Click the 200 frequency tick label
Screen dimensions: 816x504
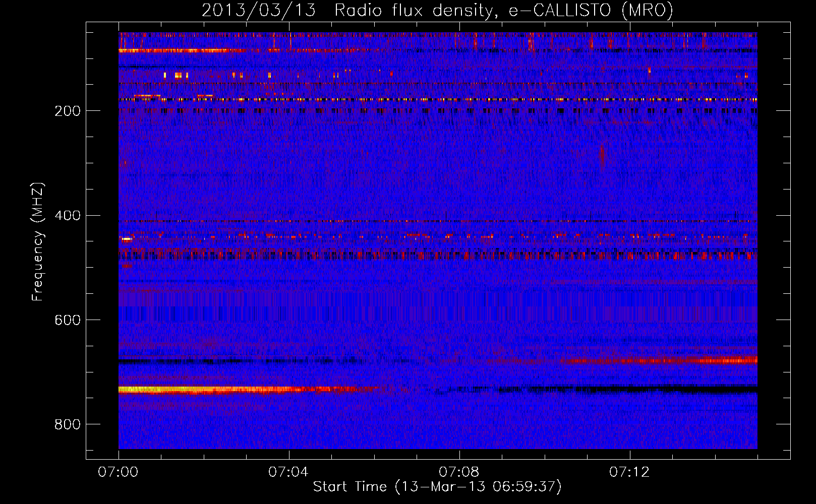click(x=68, y=111)
